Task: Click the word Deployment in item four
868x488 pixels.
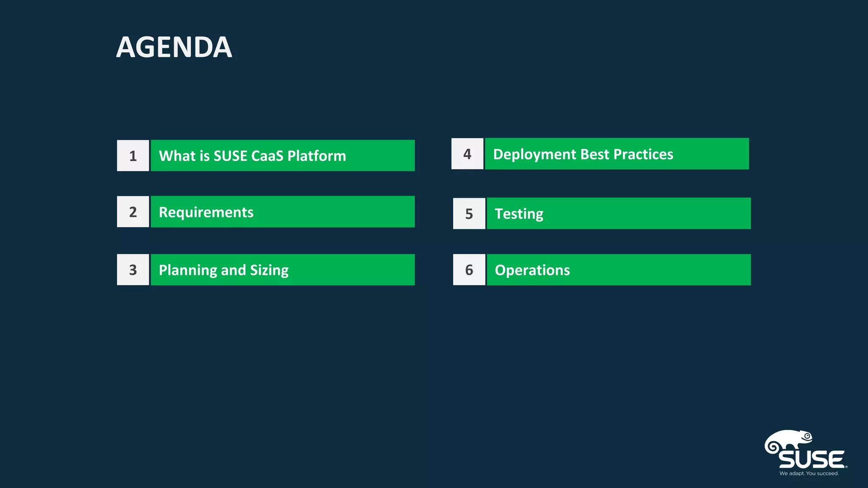Action: tap(534, 154)
